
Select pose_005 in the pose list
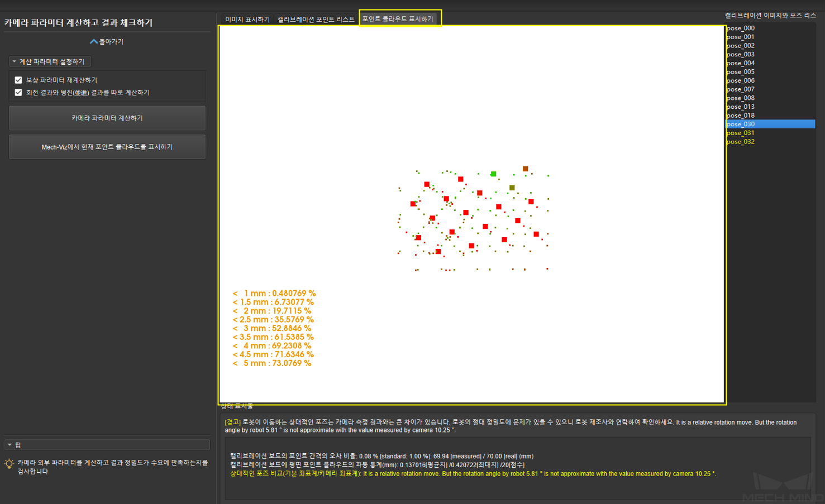[770, 71]
